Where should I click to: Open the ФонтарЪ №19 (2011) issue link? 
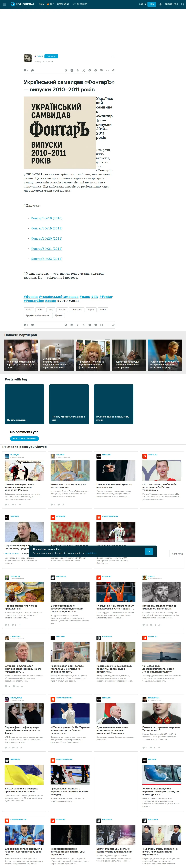pos(47,228)
